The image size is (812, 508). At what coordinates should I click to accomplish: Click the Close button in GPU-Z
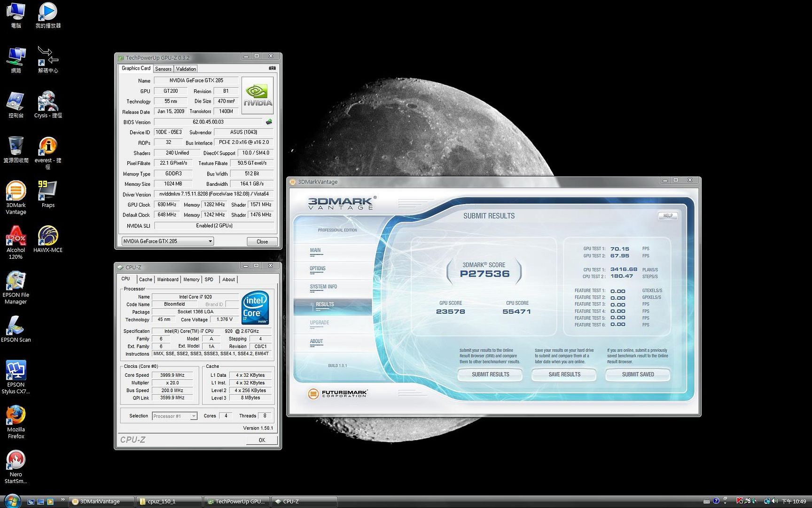(x=262, y=242)
